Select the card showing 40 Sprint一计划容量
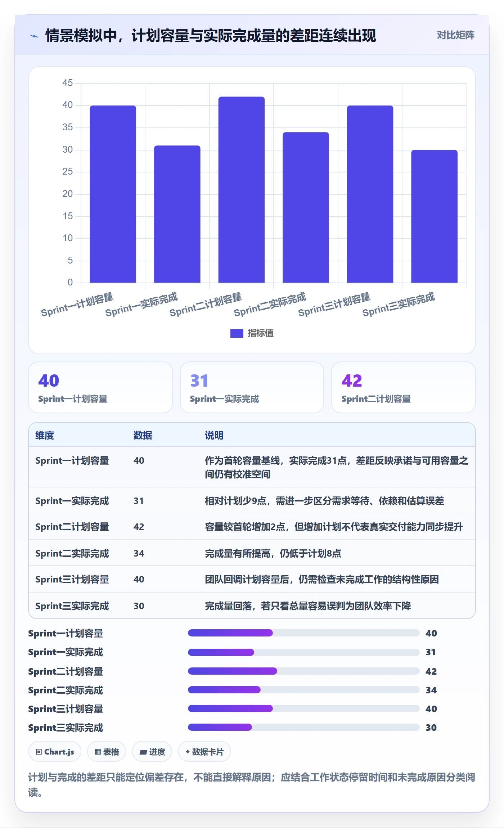 (100, 387)
